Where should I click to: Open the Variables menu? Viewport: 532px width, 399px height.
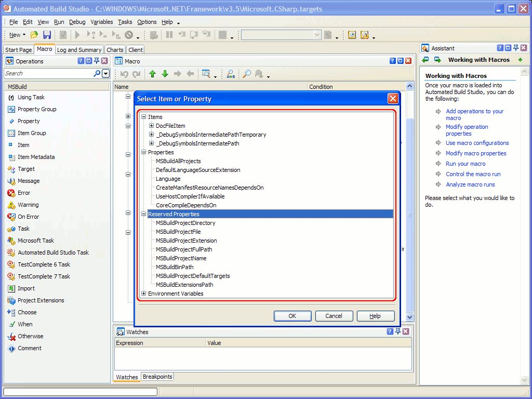click(101, 22)
